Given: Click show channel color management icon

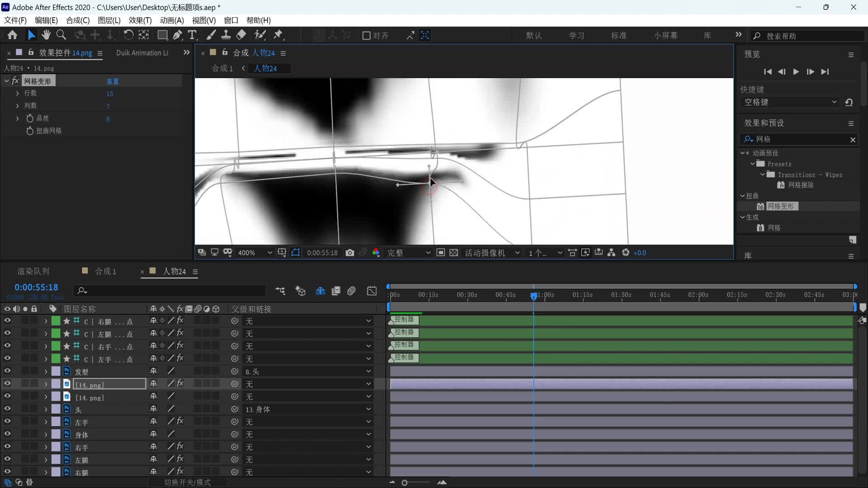Looking at the screenshot, I should (x=376, y=253).
